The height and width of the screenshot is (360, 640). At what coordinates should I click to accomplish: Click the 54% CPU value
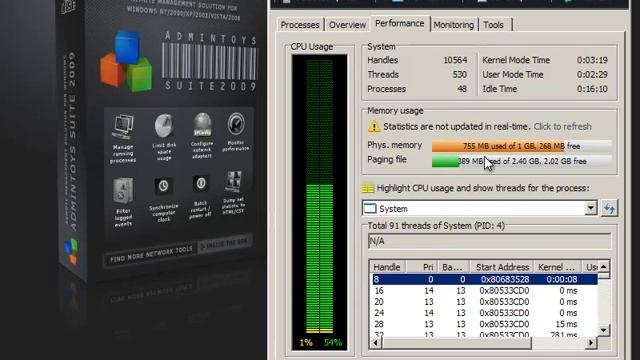tap(333, 342)
